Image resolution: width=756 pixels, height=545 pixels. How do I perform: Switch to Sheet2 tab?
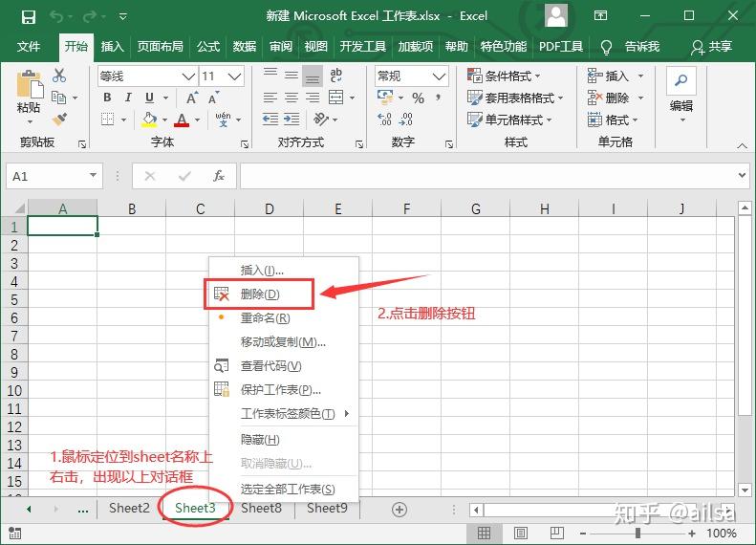click(129, 508)
